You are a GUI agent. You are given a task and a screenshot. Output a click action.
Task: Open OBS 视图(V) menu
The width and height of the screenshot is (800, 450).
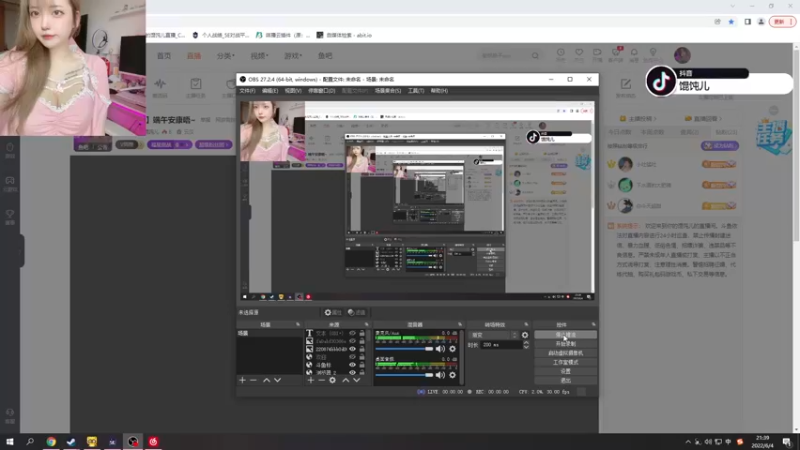coord(293,91)
